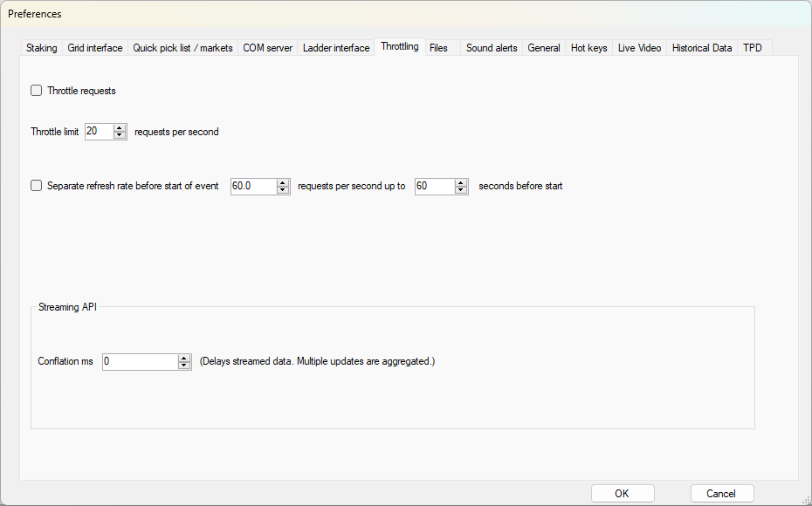Decrease the Throttle limit with down arrow
Screen dimensions: 812x506
(x=120, y=135)
